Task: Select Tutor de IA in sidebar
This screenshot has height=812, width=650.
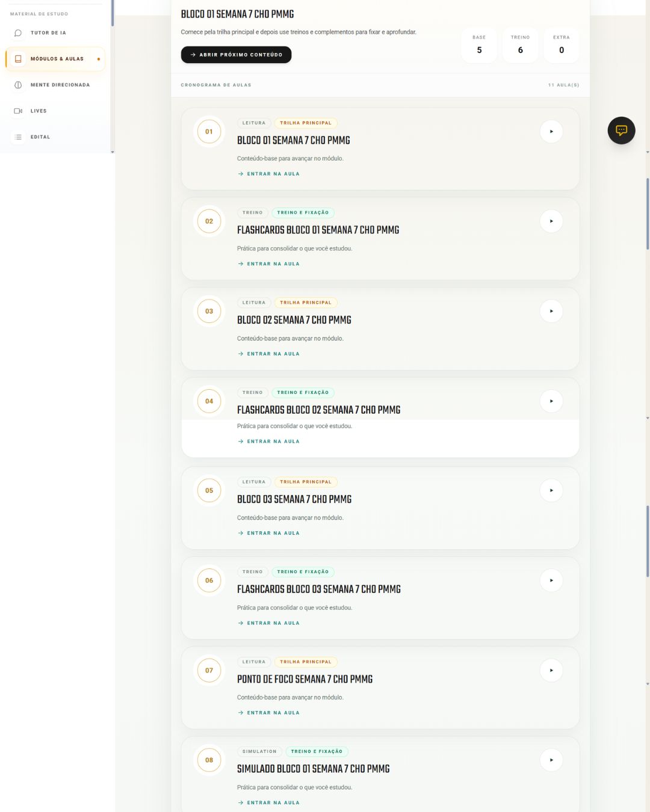Action: click(55, 33)
